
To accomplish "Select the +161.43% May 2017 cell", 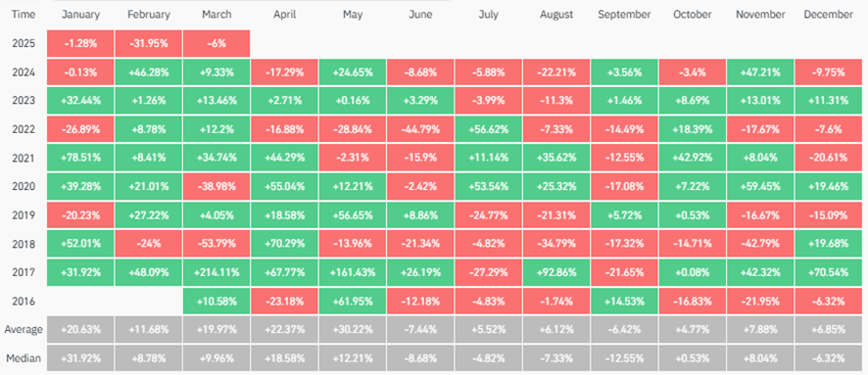I will [x=353, y=272].
